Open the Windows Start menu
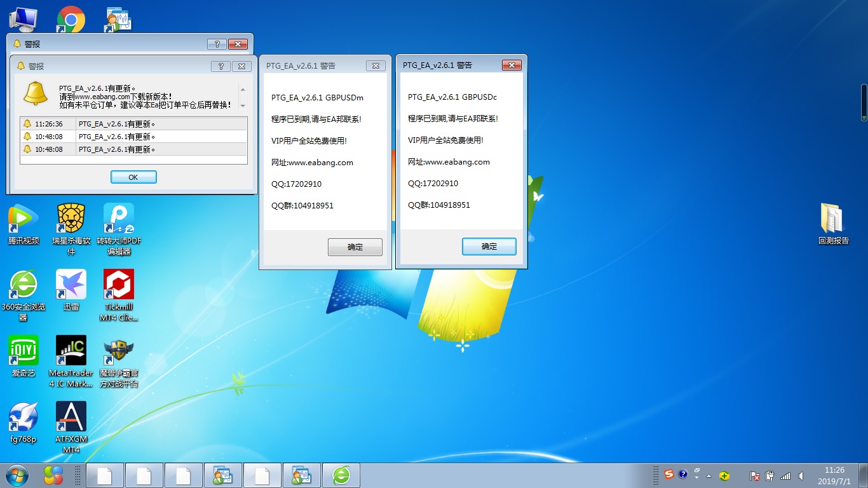This screenshot has height=488, width=868. pyautogui.click(x=17, y=475)
